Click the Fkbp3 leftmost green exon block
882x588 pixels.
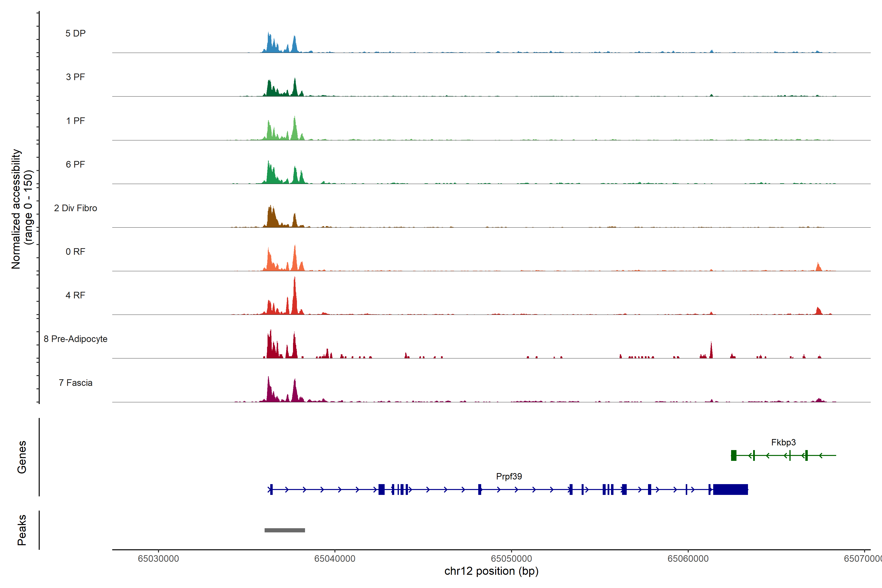coord(734,455)
